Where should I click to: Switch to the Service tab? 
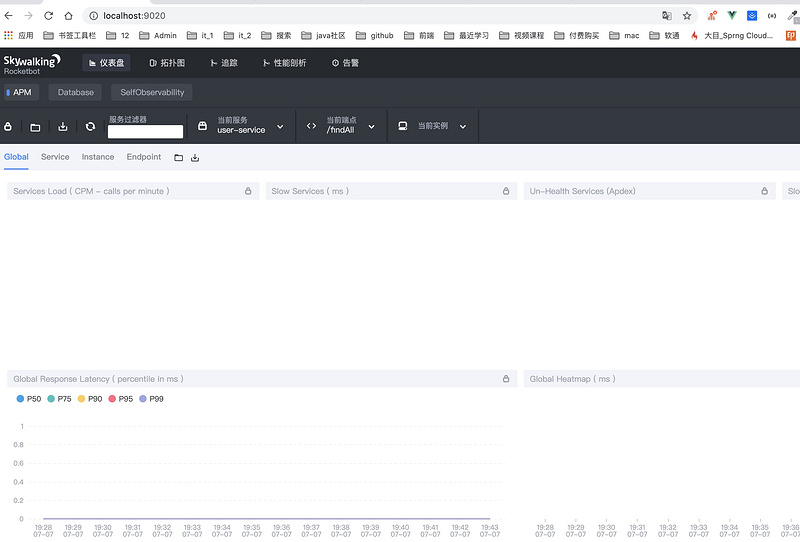point(55,157)
